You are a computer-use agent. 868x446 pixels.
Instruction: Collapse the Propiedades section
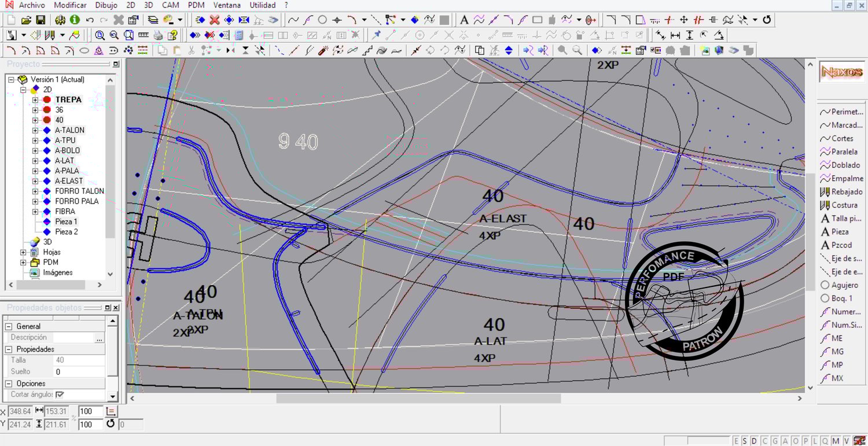pyautogui.click(x=9, y=349)
